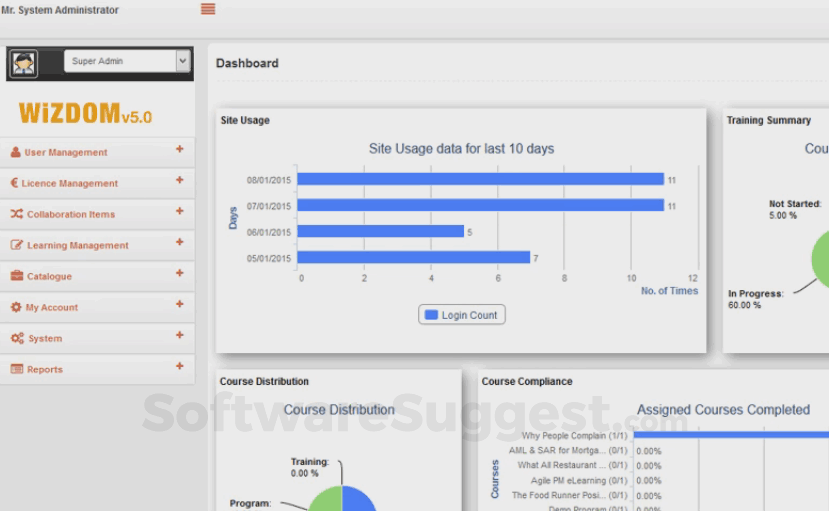Click the hamburger menu icon in header

208,9
